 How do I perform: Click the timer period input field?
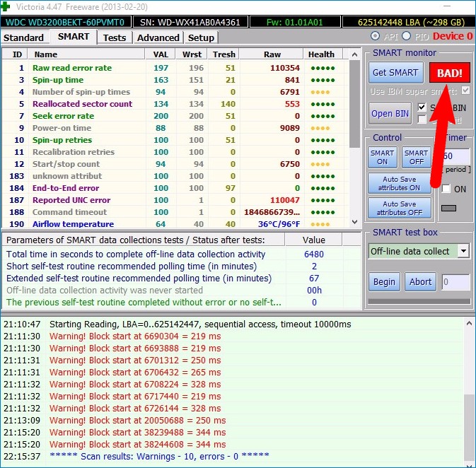(456, 157)
